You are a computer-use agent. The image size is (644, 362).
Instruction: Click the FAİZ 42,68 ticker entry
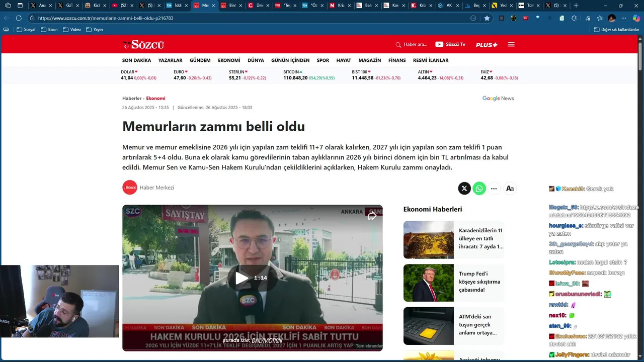pos(499,75)
